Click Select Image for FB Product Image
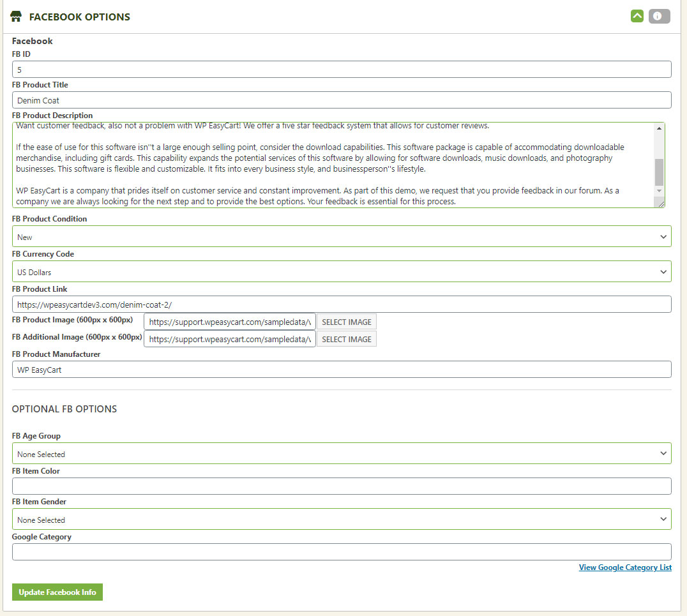Image resolution: width=687 pixels, height=616 pixels. 347,322
